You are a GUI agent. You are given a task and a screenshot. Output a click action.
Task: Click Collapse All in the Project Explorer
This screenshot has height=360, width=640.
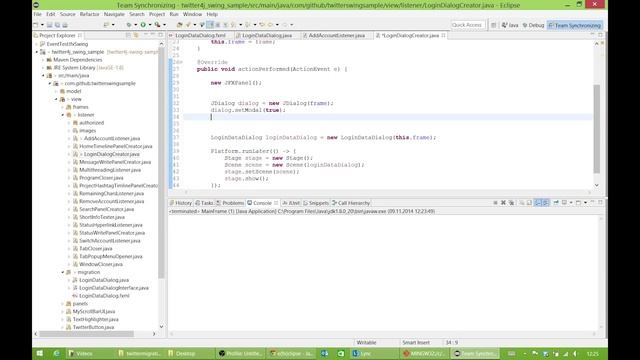click(x=128, y=36)
